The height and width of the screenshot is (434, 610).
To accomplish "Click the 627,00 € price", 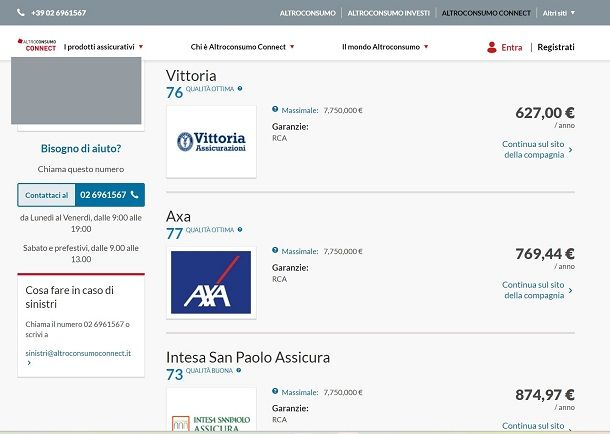I will click(545, 113).
